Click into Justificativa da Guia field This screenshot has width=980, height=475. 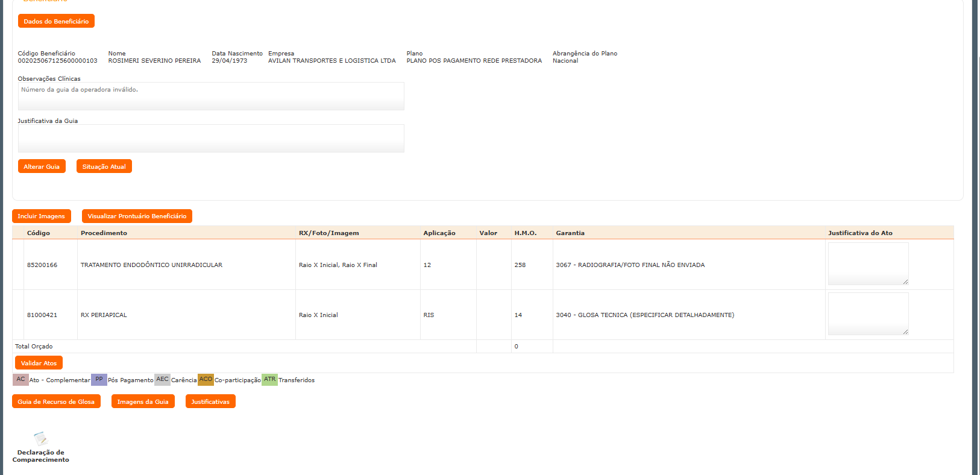click(211, 139)
